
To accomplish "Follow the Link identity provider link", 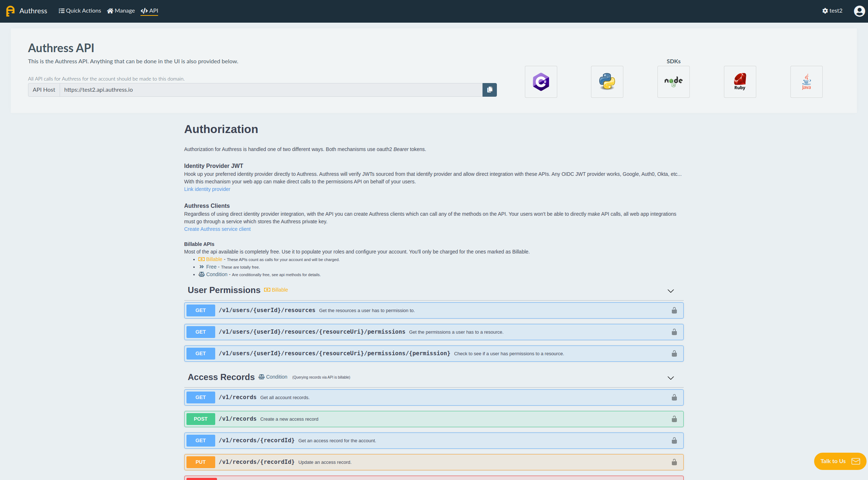I will click(x=207, y=189).
